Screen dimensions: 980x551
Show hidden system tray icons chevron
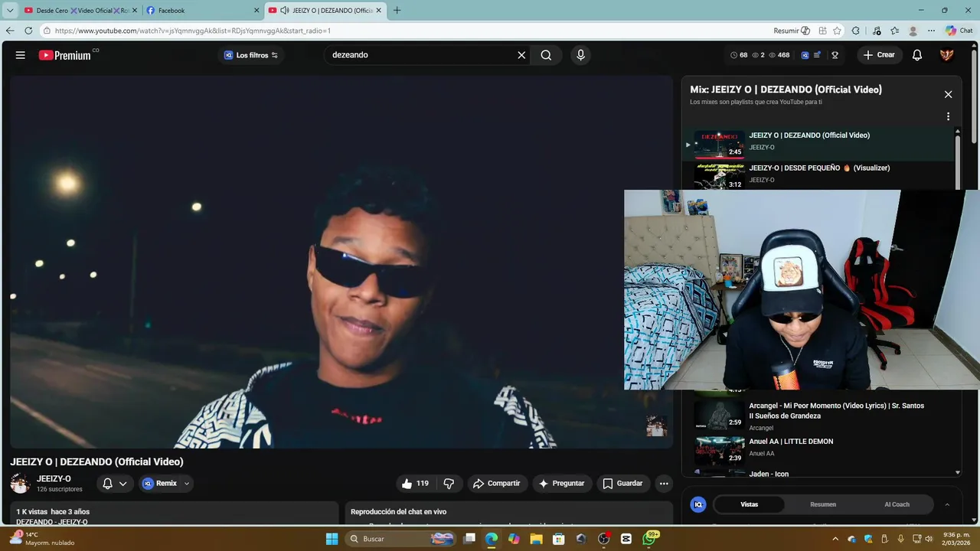click(835, 539)
